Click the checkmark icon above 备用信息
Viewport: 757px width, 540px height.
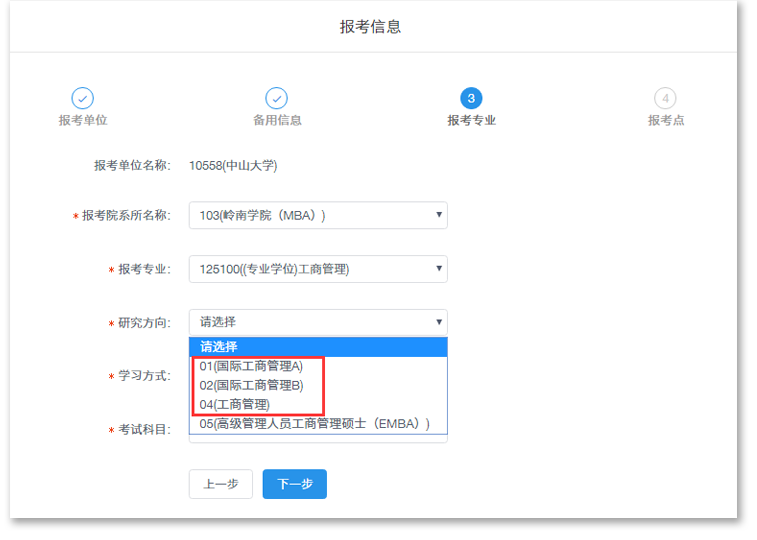276,98
